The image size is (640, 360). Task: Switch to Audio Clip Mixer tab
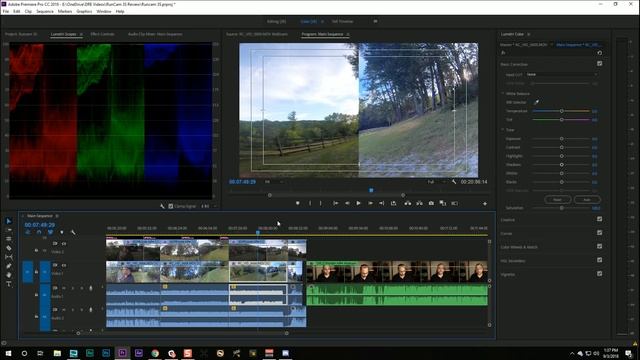click(x=155, y=34)
